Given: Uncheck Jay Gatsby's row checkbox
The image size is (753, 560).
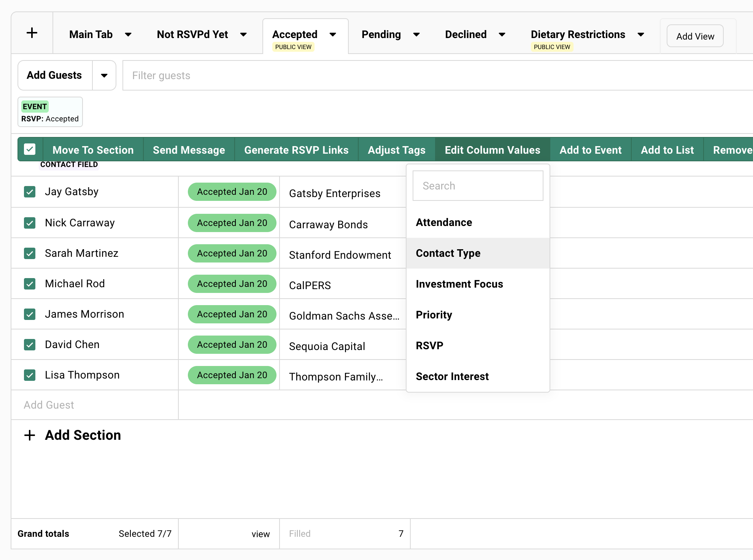Looking at the screenshot, I should click(30, 192).
